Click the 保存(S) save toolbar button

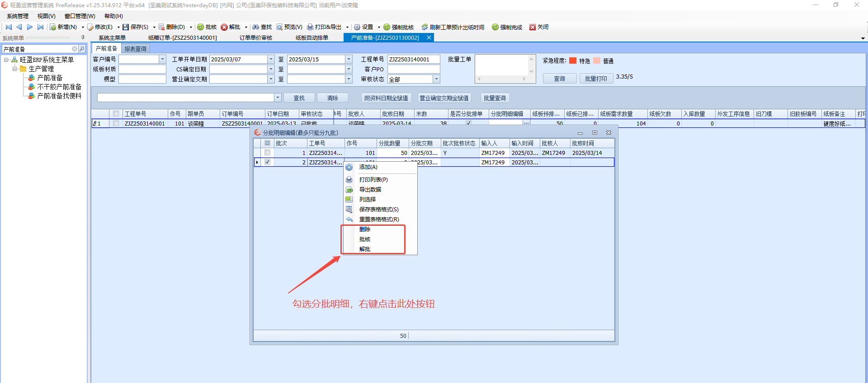click(x=136, y=27)
